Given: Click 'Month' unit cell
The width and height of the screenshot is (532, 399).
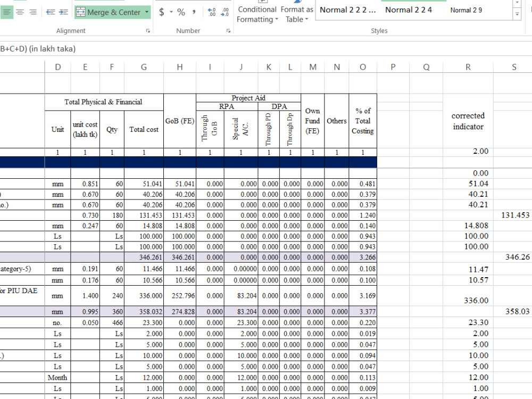Looking at the screenshot, I should click(x=57, y=378).
